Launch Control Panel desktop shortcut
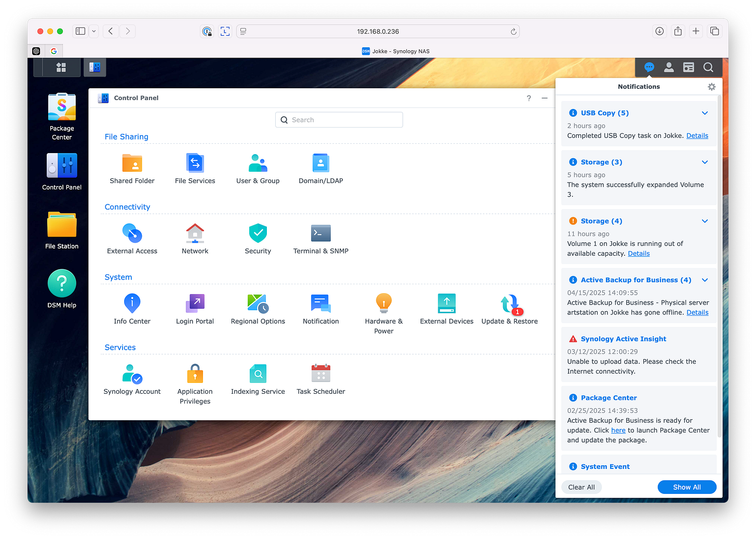Image resolution: width=756 pixels, height=539 pixels. coord(62,172)
